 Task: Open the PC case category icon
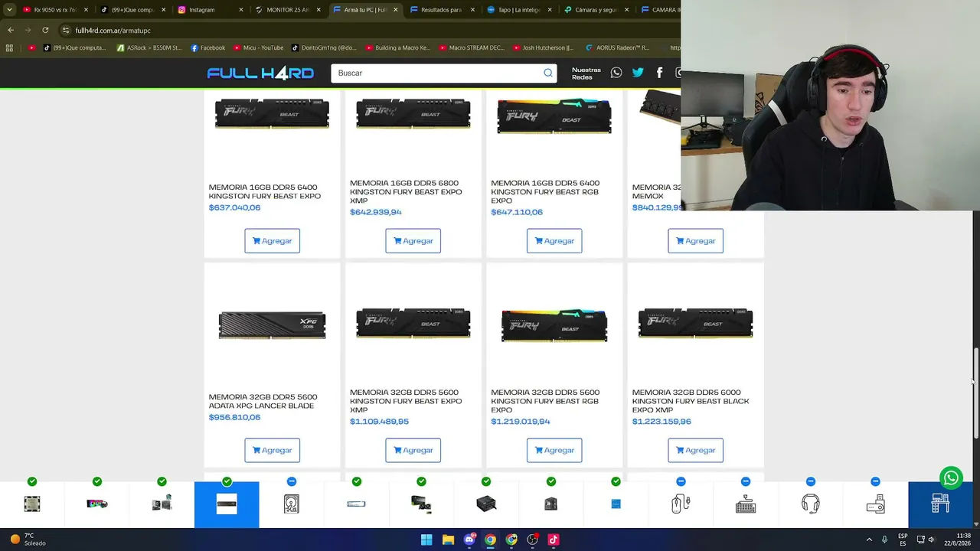tap(551, 504)
